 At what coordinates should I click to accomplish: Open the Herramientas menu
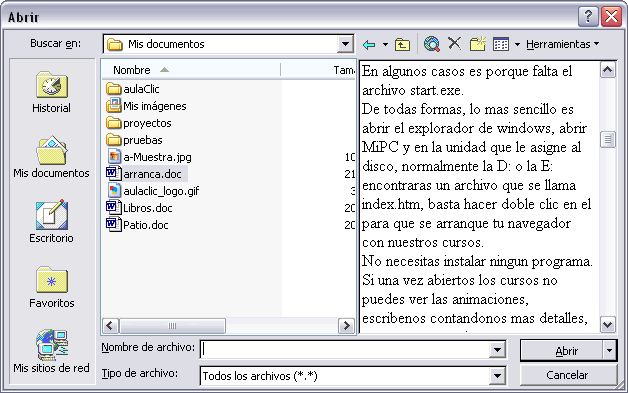(562, 44)
